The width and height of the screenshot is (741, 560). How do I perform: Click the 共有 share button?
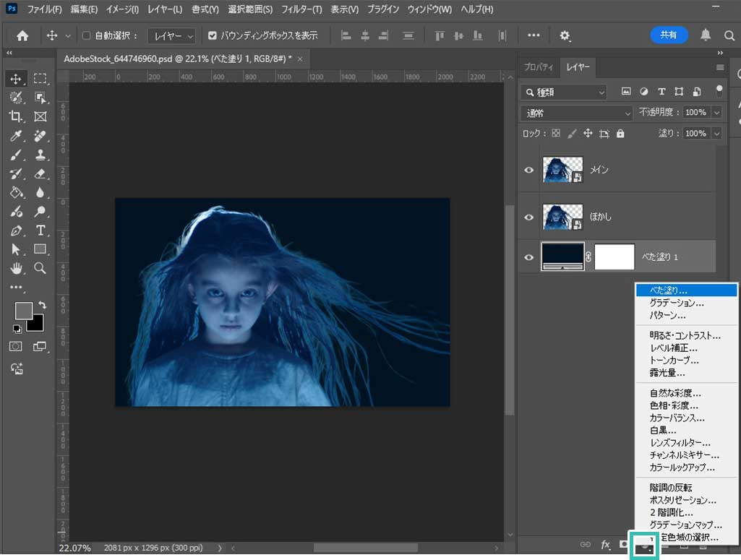669,35
